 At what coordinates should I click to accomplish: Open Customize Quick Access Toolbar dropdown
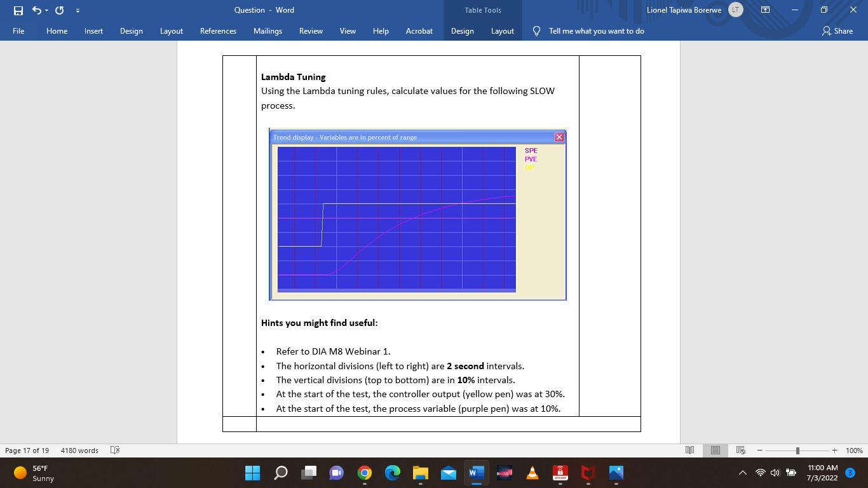[78, 10]
